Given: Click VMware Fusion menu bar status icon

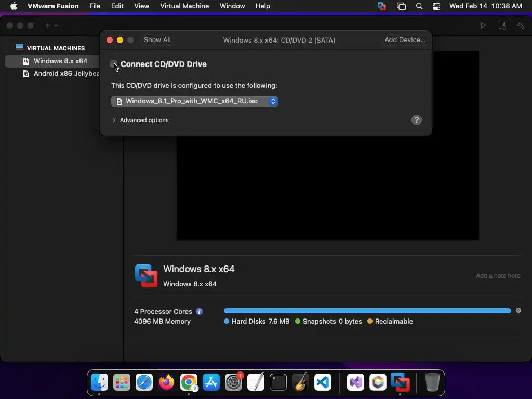Looking at the screenshot, I should (x=382, y=6).
